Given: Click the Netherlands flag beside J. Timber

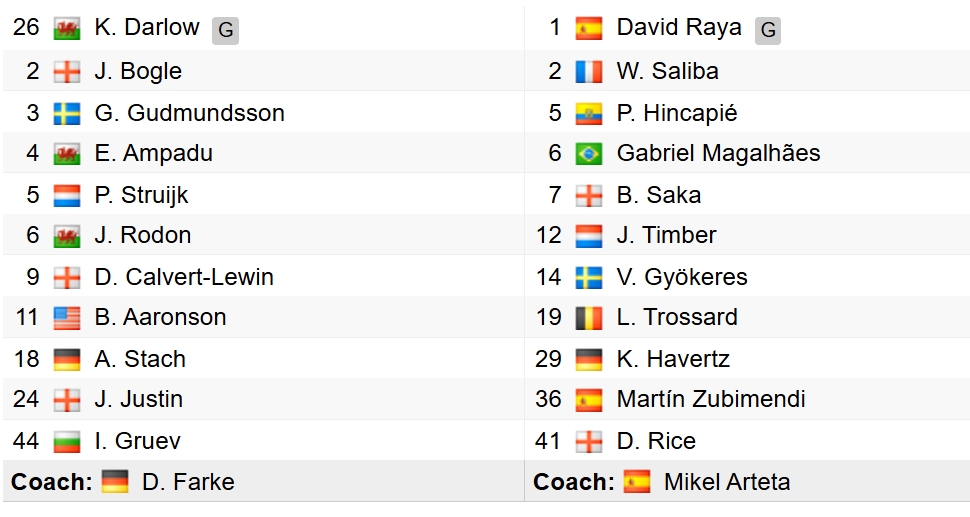Looking at the screenshot, I should (589, 236).
